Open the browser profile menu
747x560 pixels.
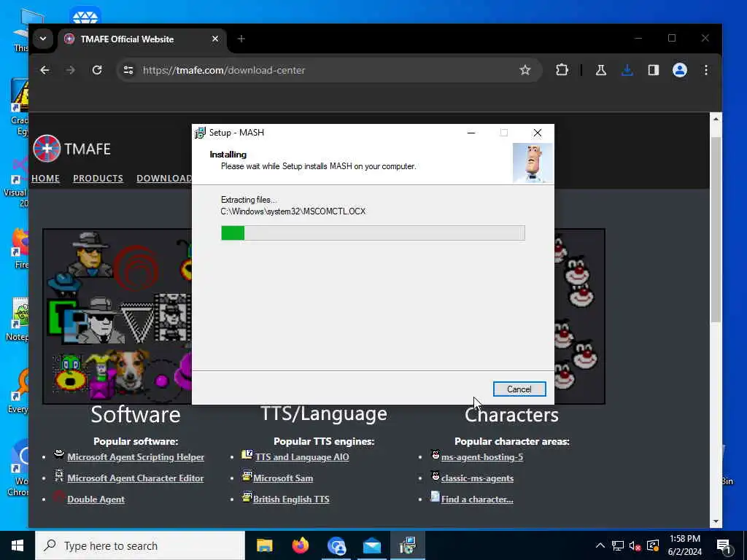(680, 70)
